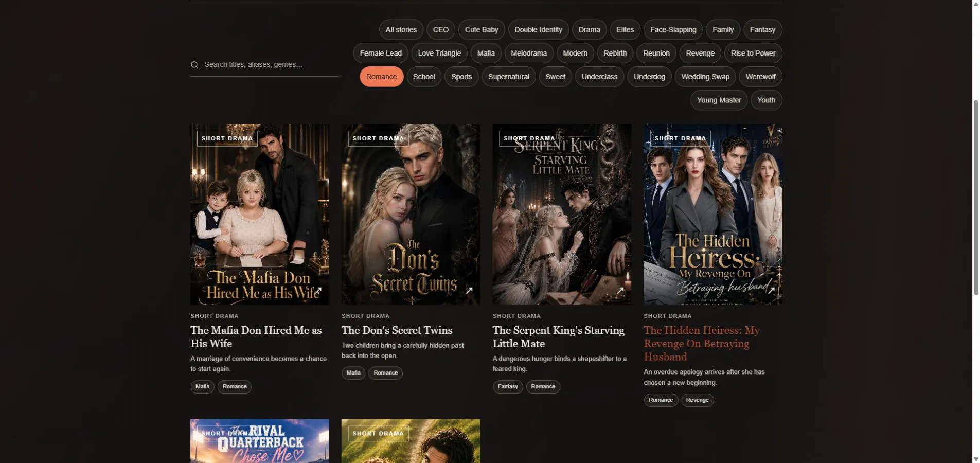Toggle the Double Identity filter
980x463 pixels.
(538, 30)
